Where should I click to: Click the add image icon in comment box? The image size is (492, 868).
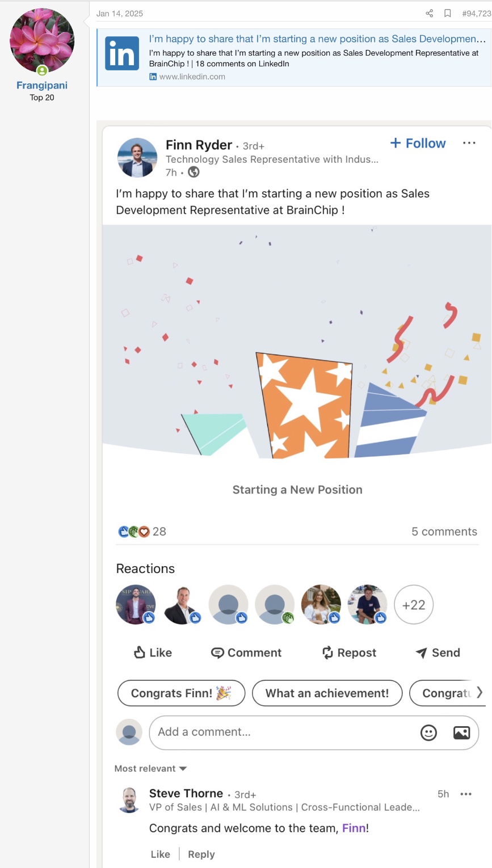click(x=461, y=732)
